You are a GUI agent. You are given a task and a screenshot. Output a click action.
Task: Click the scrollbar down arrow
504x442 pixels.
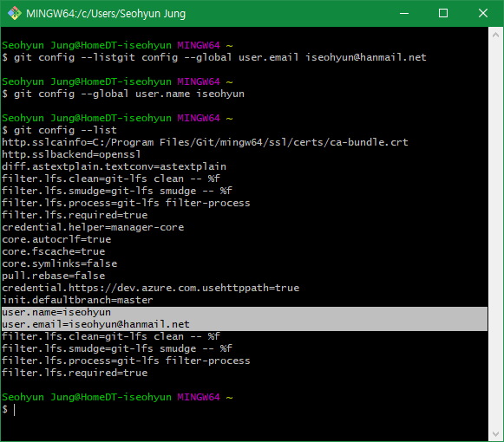pyautogui.click(x=495, y=434)
